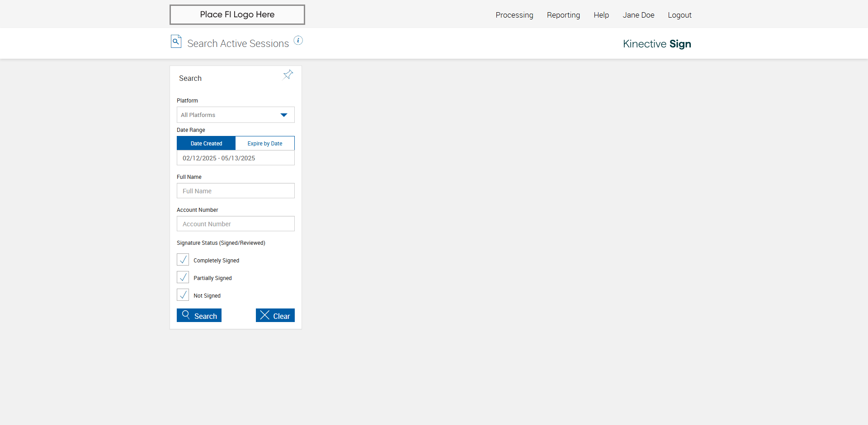The image size is (868, 425).
Task: Open the date range field 02/12/2025 - 05/13/2025
Action: coord(236,158)
